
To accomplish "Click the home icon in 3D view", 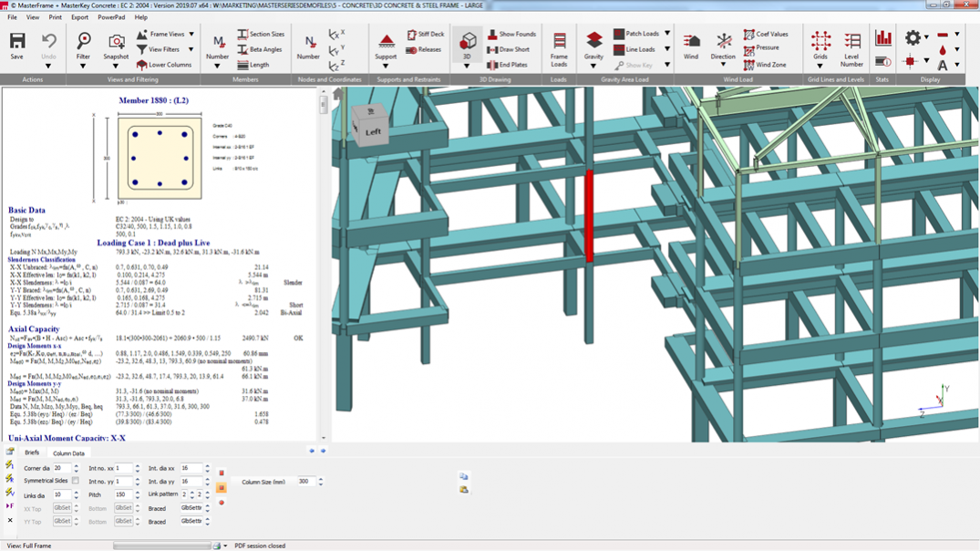I will pyautogui.click(x=338, y=94).
